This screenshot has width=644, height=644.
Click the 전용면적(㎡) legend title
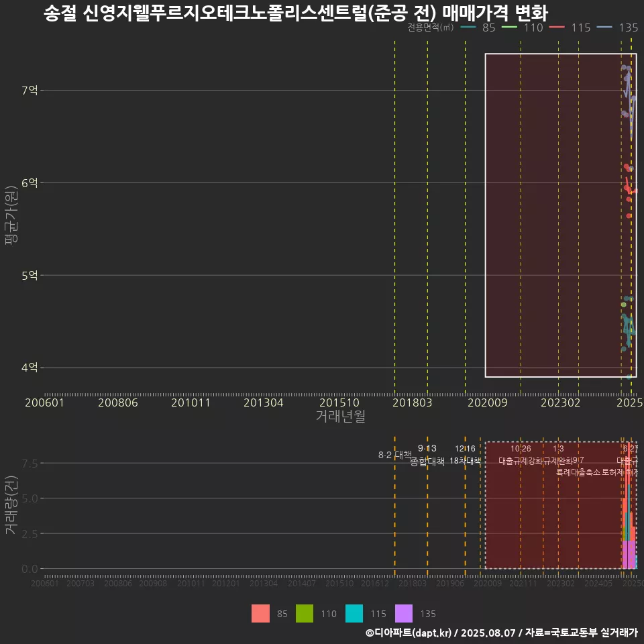point(431,28)
